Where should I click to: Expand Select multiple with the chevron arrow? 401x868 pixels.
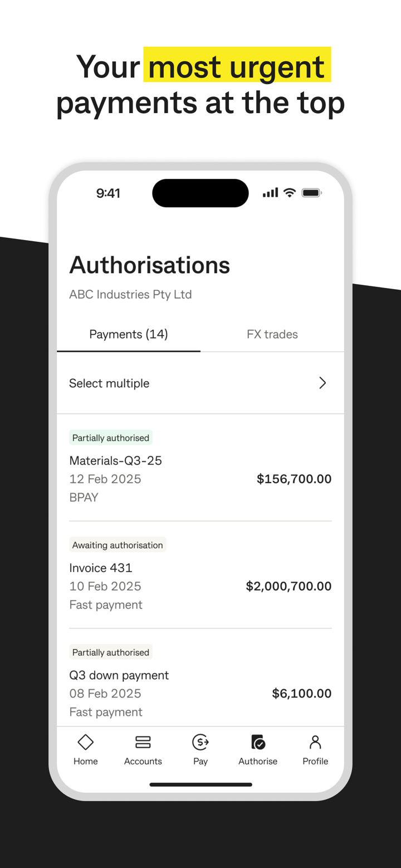coord(322,383)
